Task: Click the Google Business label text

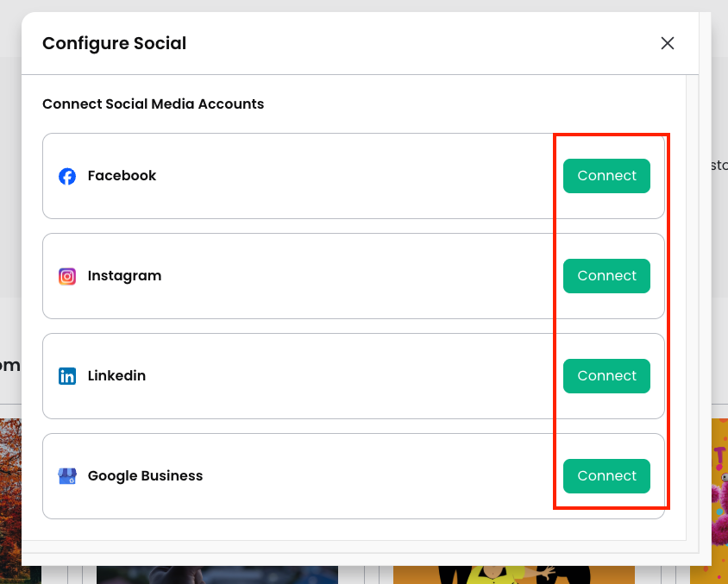Action: tap(145, 476)
